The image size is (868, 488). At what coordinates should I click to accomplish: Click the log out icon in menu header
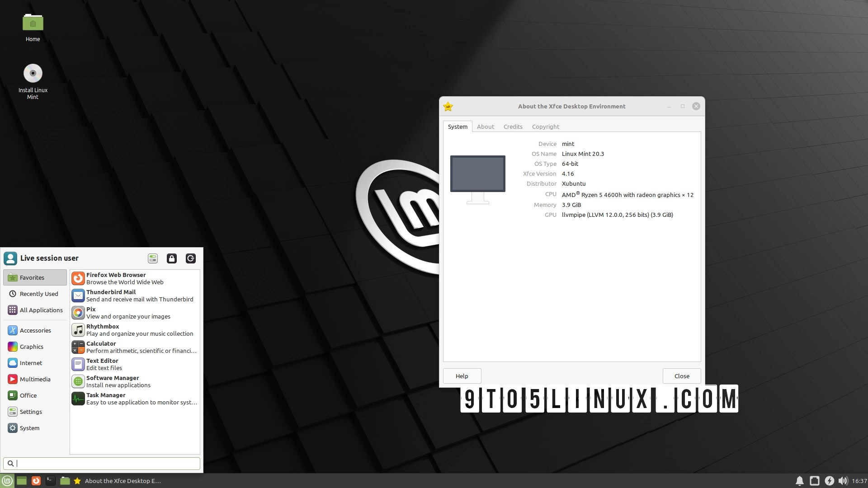click(191, 258)
